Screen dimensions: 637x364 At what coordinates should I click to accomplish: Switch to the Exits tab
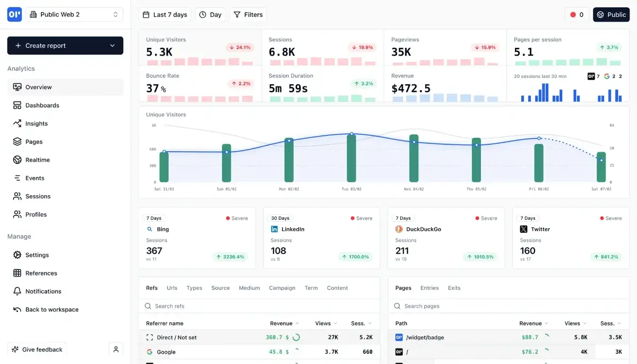(x=454, y=288)
